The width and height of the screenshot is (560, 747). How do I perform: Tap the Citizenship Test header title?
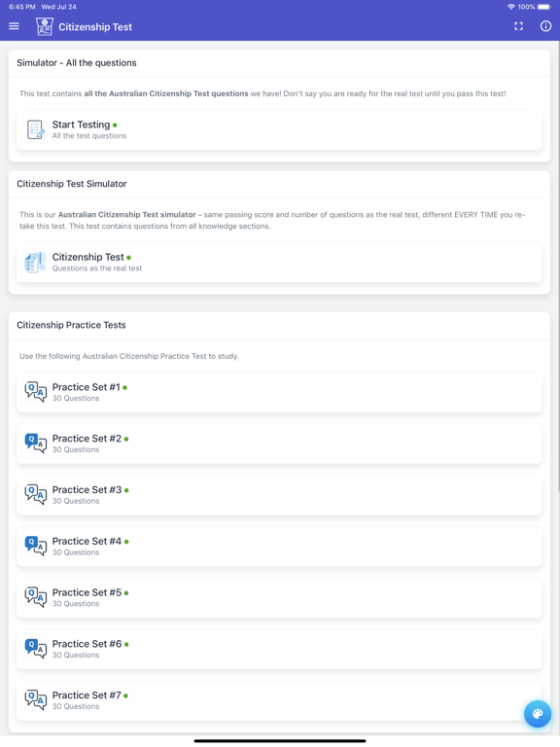(95, 27)
